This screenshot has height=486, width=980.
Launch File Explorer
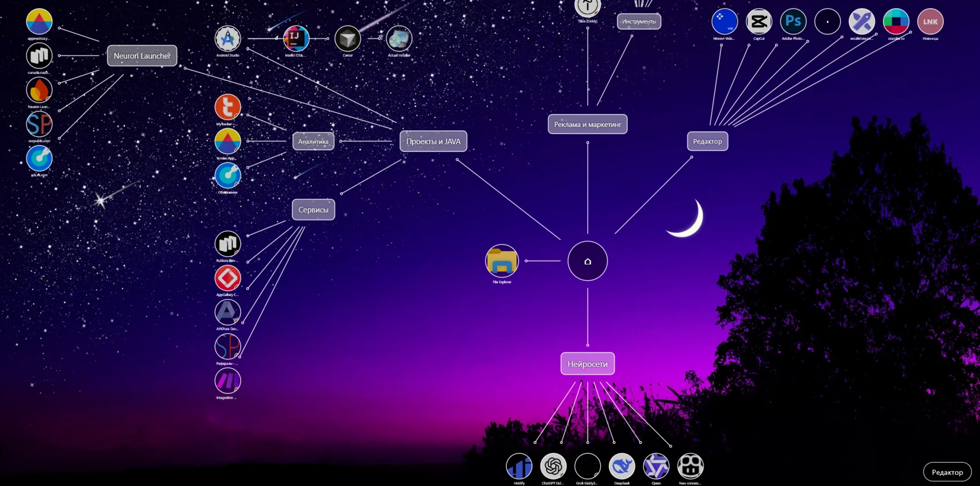click(x=502, y=261)
